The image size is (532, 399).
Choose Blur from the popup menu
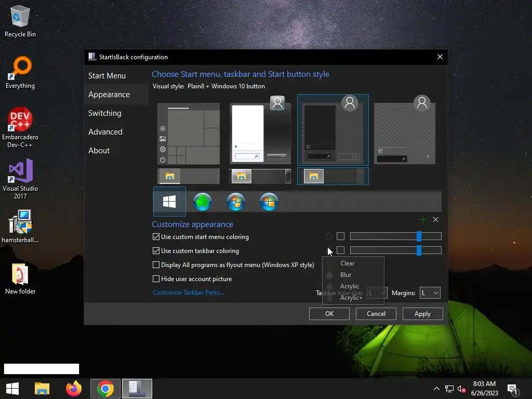pyautogui.click(x=353, y=275)
